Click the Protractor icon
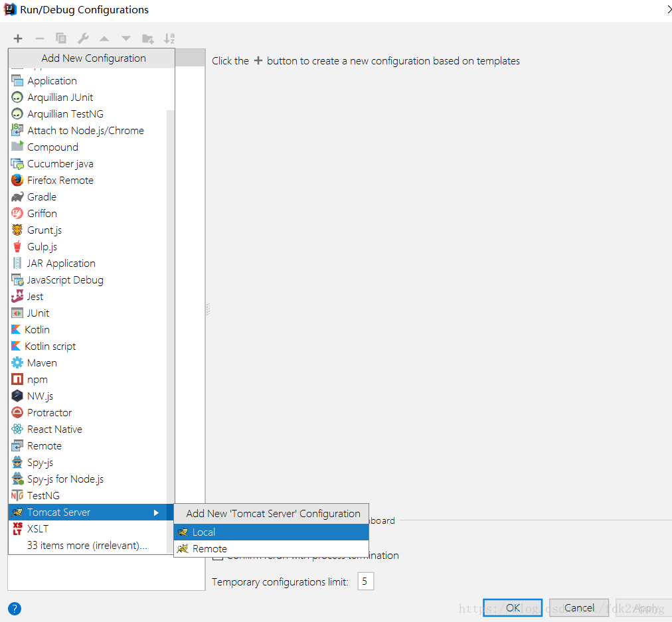Image resolution: width=672 pixels, height=622 pixels. [x=17, y=412]
